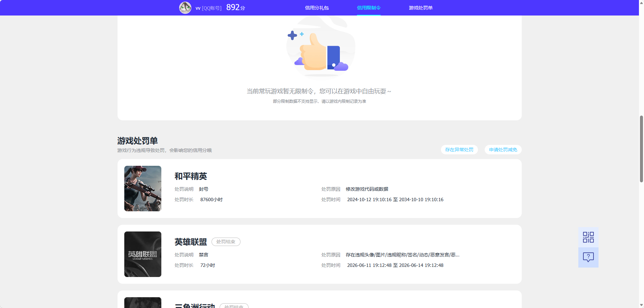Click 修改游戏代码或数据 penalty reason
The width and height of the screenshot is (644, 308).
tap(367, 189)
